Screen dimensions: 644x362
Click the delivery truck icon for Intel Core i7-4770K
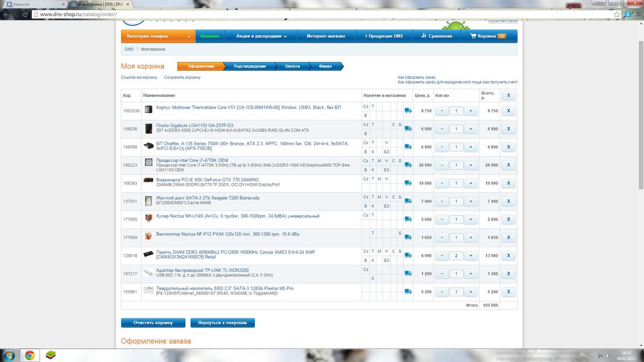click(408, 165)
